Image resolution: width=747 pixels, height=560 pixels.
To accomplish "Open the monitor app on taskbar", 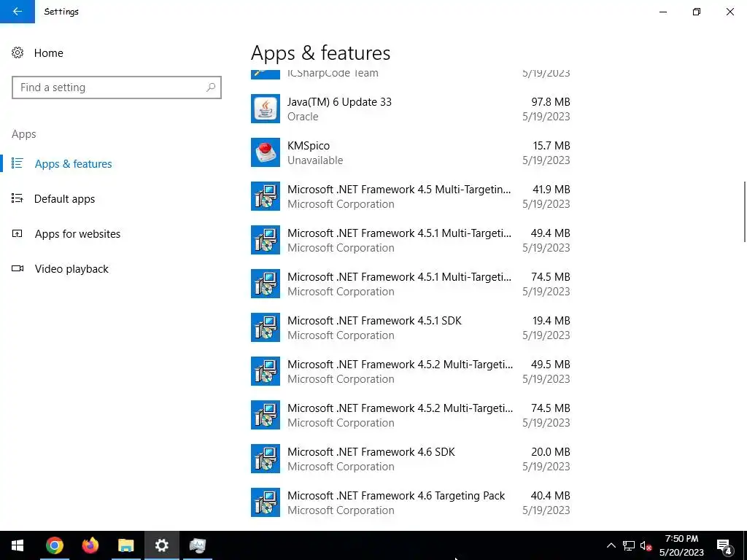I will click(197, 545).
